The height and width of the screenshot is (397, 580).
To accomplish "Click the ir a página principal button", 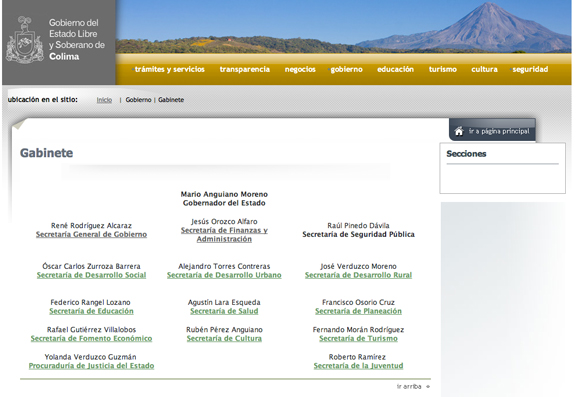I will tap(492, 130).
